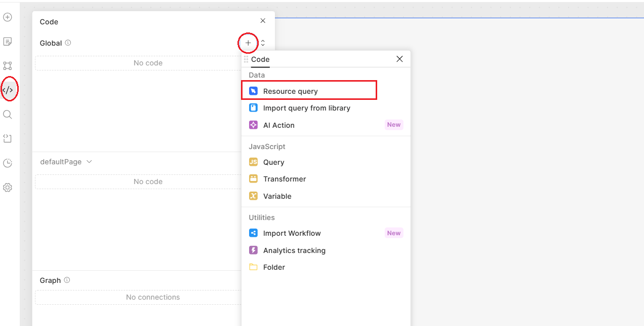644x326 pixels.
Task: Click the JavaScript section heading
Action: click(267, 147)
